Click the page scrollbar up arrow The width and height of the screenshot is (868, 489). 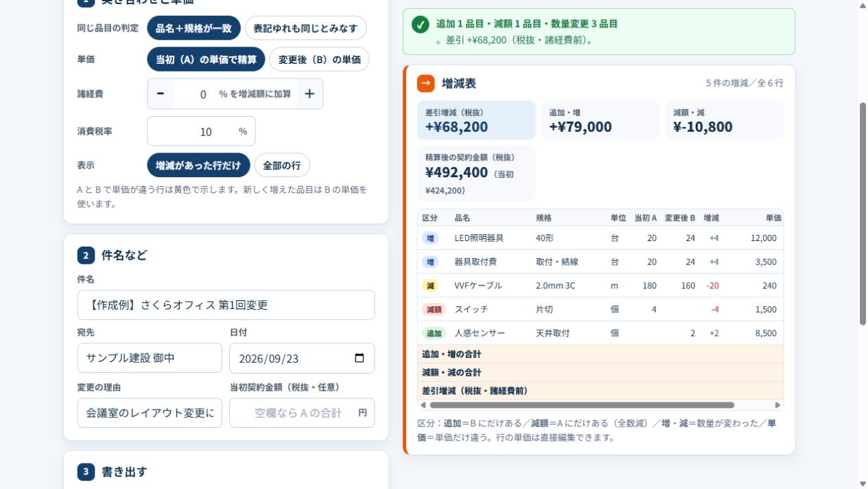tap(863, 5)
